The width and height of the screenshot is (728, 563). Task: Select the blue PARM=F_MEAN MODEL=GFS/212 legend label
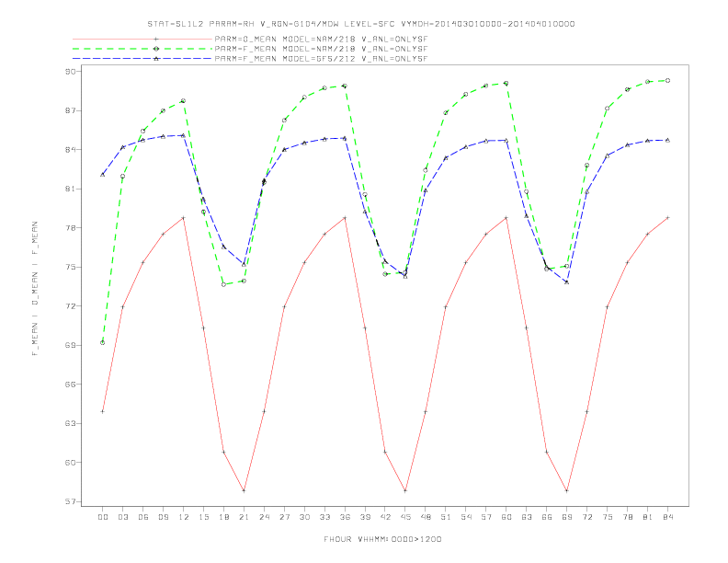[322, 59]
